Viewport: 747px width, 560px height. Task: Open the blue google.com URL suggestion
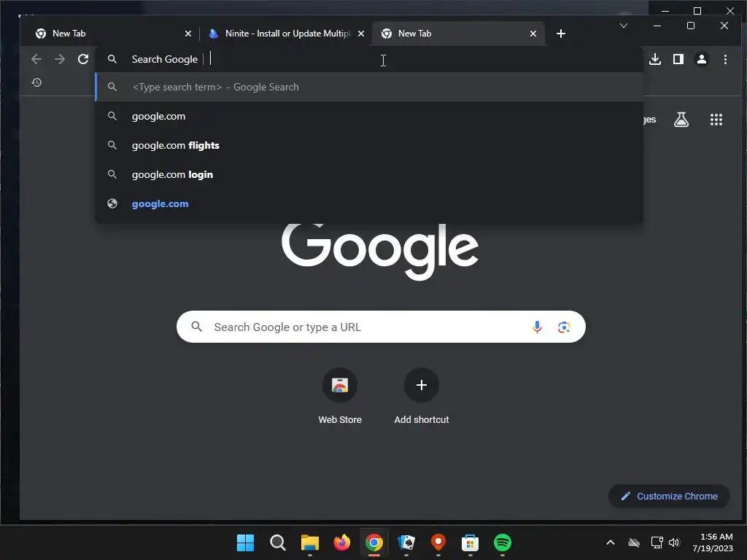[369, 204]
